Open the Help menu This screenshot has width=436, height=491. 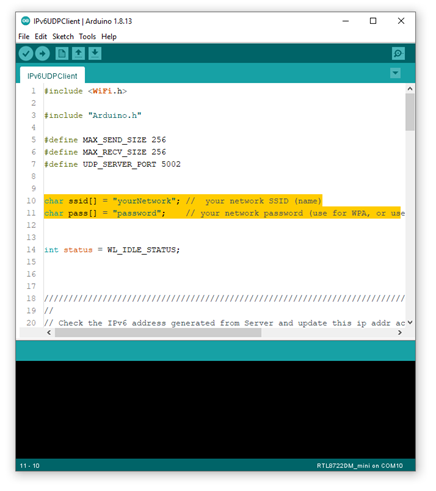coord(109,36)
